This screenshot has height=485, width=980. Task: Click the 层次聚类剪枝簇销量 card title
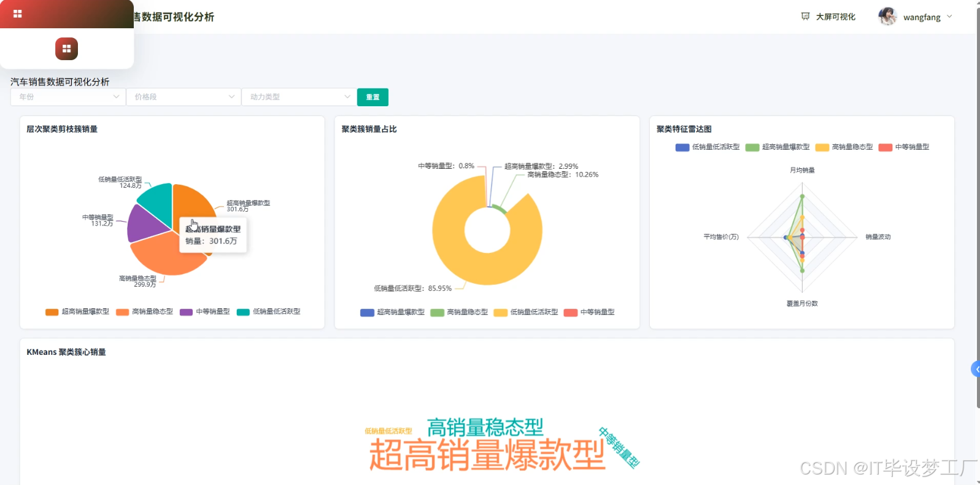tap(62, 129)
